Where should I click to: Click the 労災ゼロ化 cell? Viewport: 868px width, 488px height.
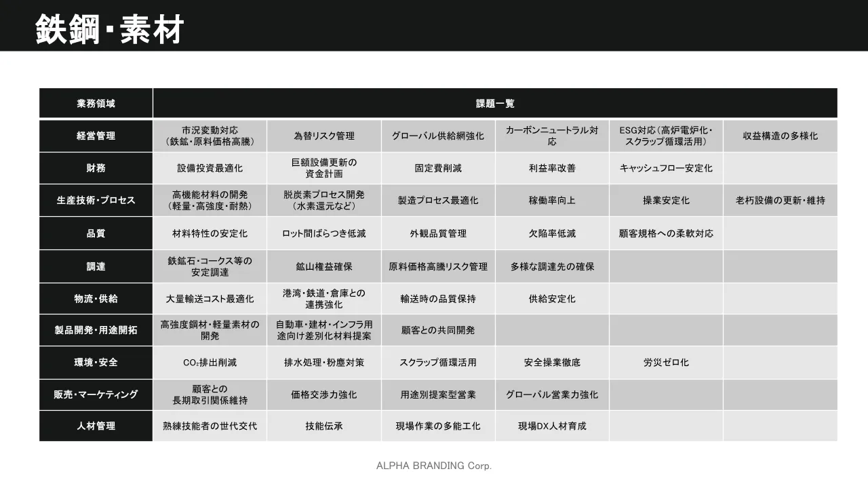pos(666,363)
